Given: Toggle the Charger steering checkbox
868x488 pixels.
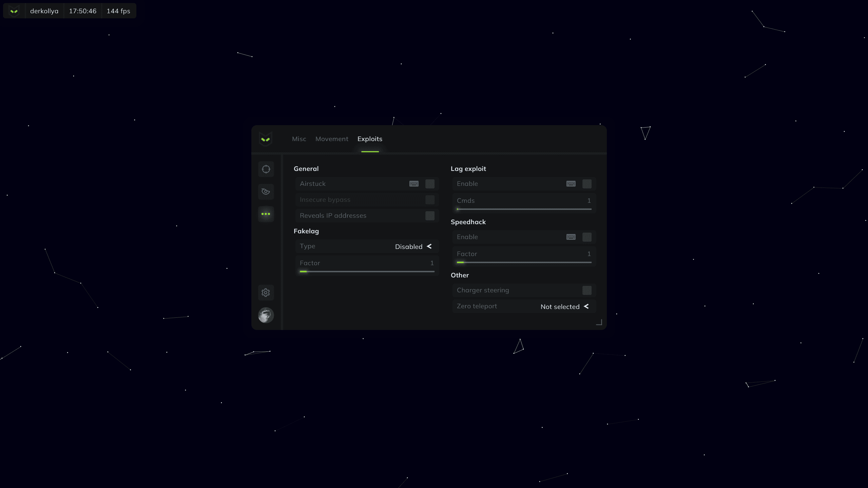Looking at the screenshot, I should tap(586, 290).
